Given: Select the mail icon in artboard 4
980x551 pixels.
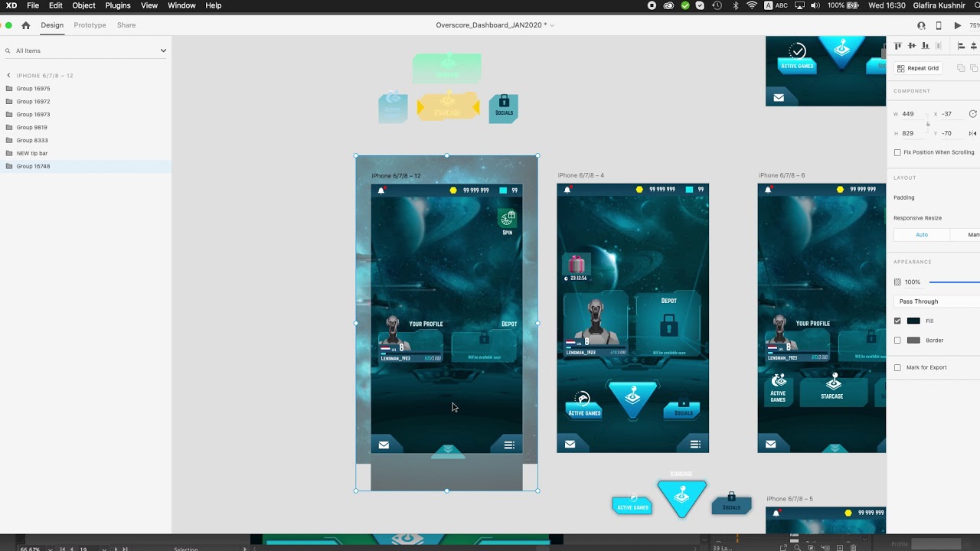Looking at the screenshot, I should 570,444.
